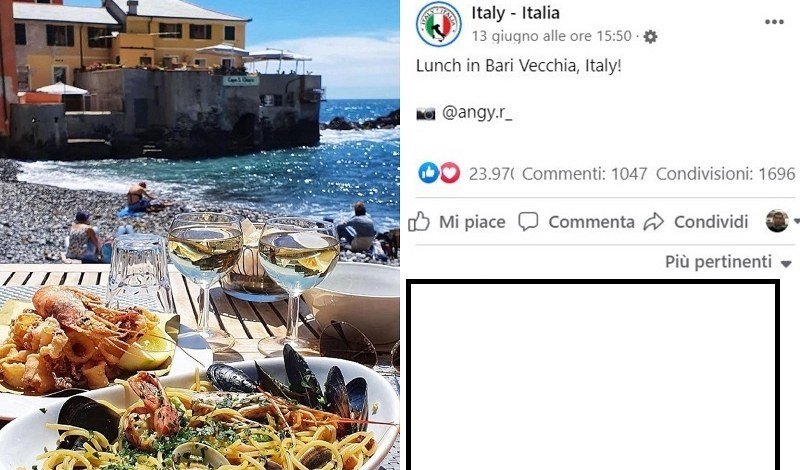The image size is (800, 470).
Task: Open the Italy - Italia page name link
Action: pos(515,13)
